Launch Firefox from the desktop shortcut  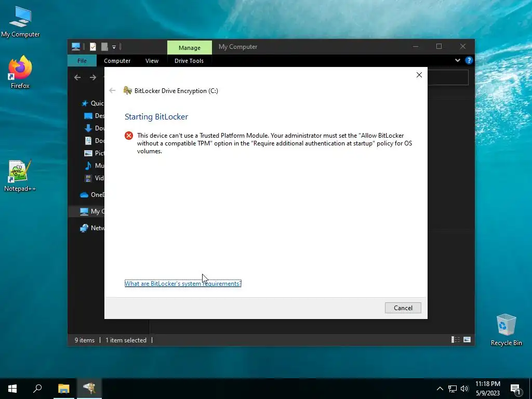coord(20,72)
